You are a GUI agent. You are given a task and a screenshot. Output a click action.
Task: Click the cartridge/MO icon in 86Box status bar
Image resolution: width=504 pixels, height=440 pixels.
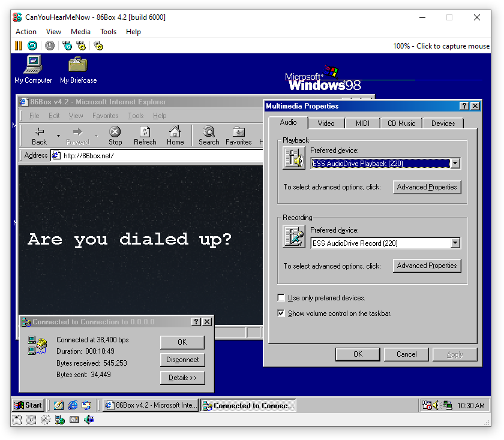coord(74,420)
